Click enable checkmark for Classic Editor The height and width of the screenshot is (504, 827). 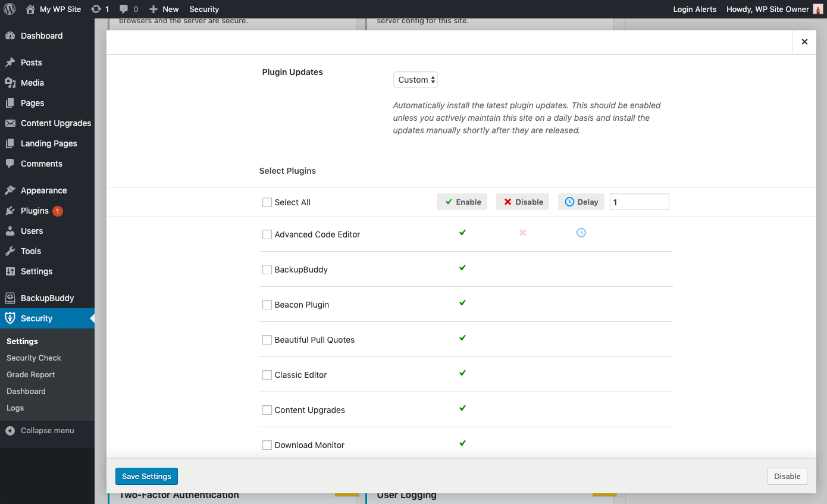point(462,373)
